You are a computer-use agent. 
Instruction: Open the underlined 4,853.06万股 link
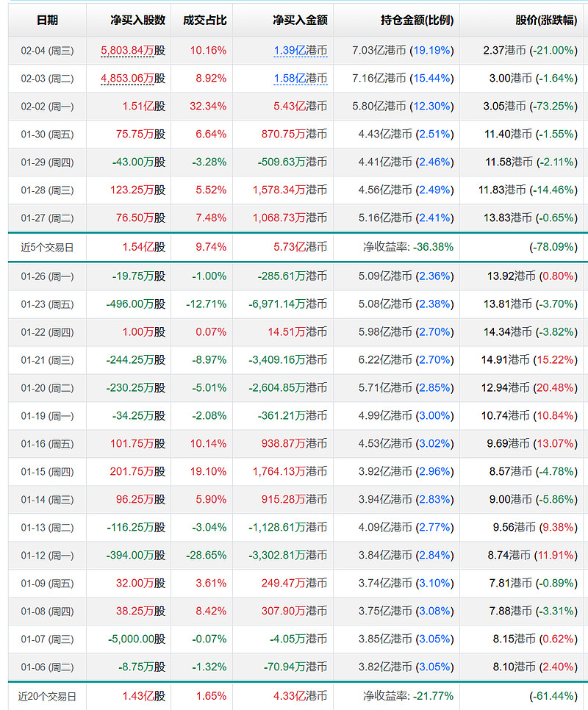[133, 79]
